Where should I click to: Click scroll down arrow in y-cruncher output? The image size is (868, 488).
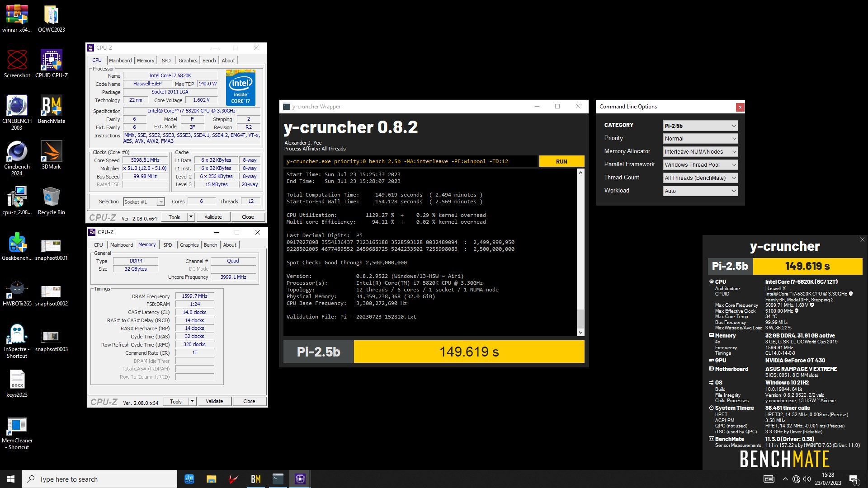(x=580, y=333)
